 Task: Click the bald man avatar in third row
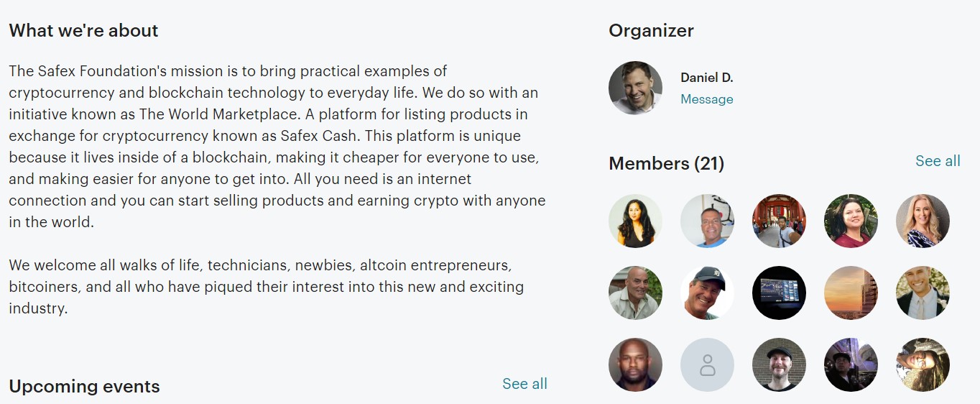(635, 365)
